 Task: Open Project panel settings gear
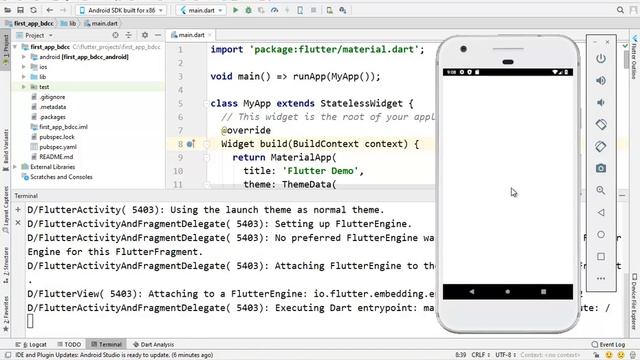[144, 35]
